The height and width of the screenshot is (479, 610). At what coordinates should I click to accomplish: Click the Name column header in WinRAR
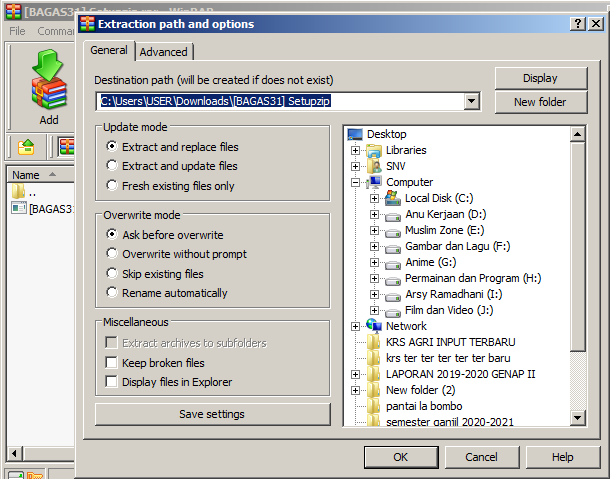40,175
